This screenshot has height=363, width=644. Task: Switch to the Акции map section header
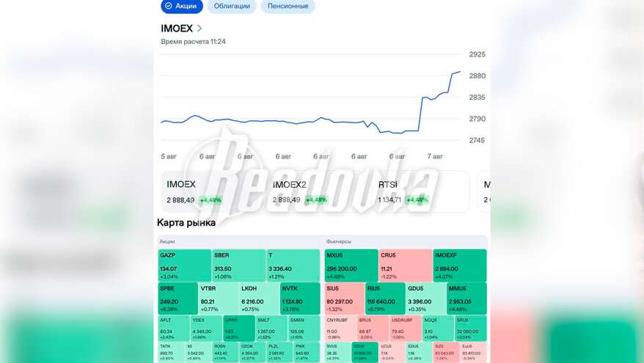click(x=167, y=242)
